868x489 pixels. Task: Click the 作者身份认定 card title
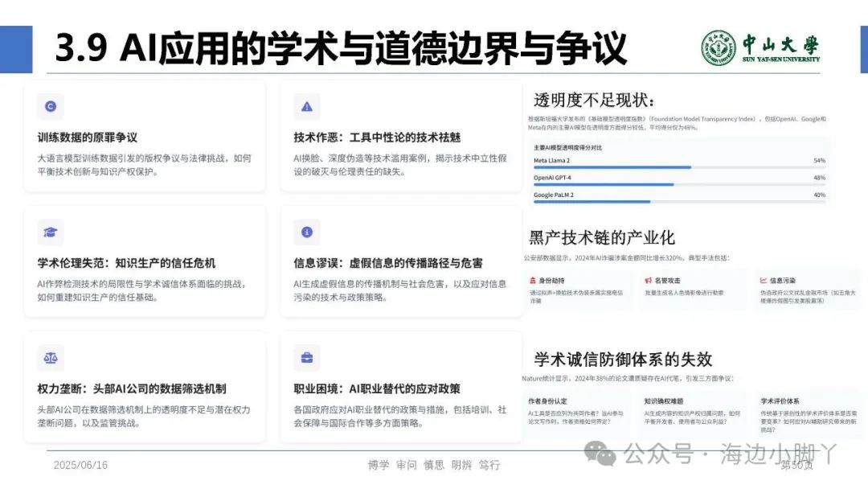pyautogui.click(x=547, y=401)
